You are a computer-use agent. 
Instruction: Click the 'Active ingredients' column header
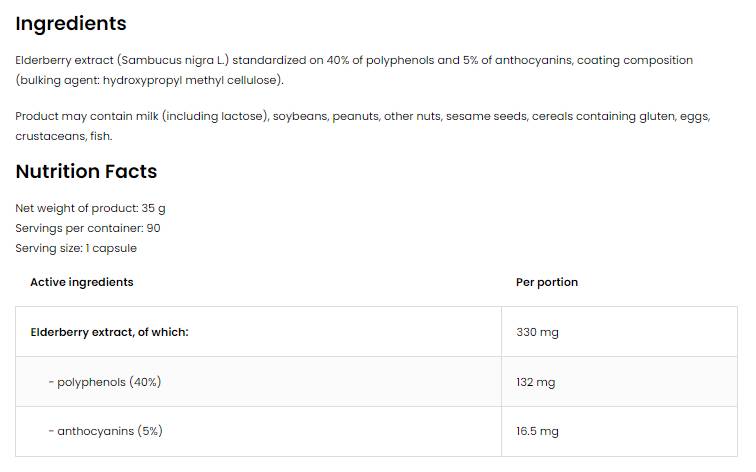point(81,282)
